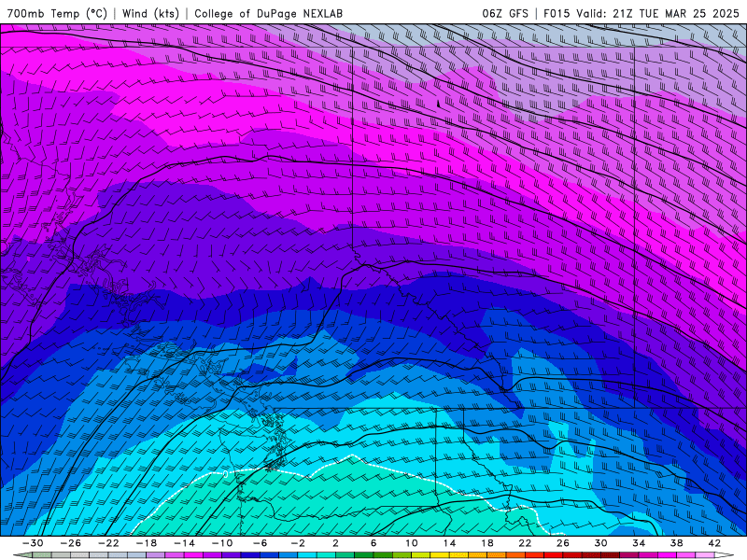Click the 10 colorbar label

[x=412, y=543]
